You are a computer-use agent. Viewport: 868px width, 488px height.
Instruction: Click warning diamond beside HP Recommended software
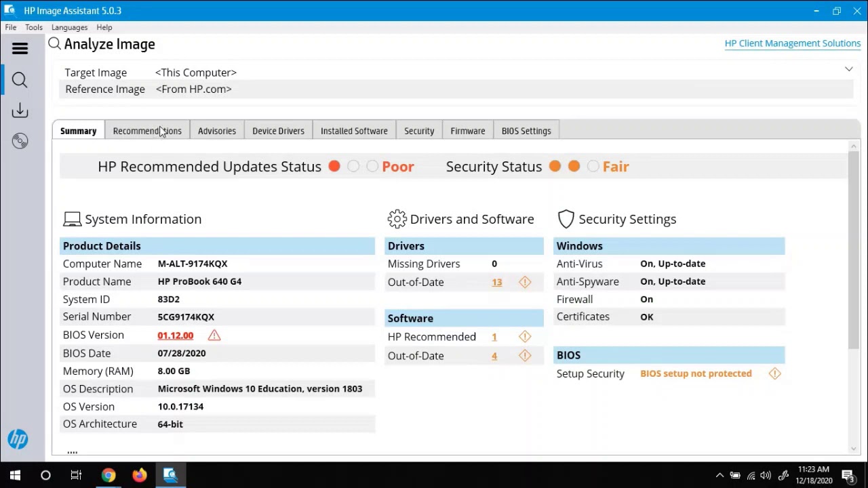[x=525, y=336]
